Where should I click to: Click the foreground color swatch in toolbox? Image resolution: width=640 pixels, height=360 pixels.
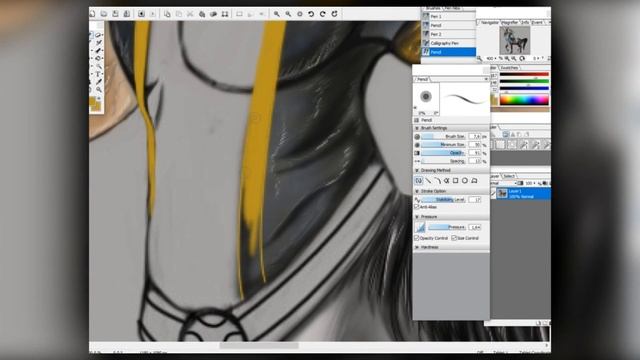click(x=93, y=102)
